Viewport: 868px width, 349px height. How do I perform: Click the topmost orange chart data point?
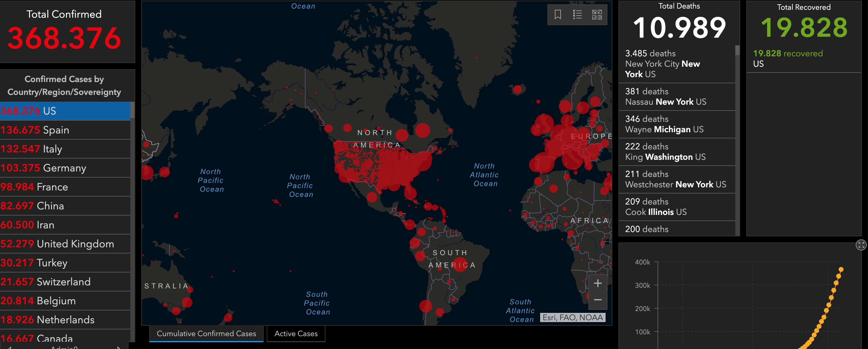tap(841, 269)
